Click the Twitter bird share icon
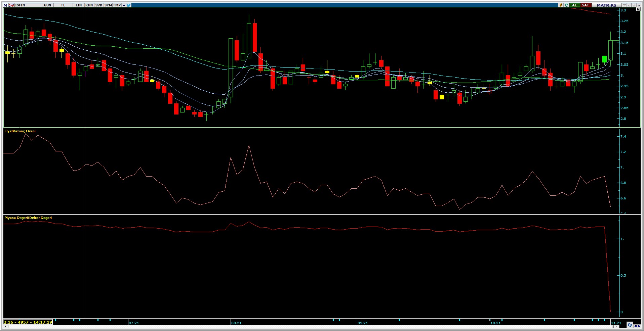 pyautogui.click(x=129, y=5)
